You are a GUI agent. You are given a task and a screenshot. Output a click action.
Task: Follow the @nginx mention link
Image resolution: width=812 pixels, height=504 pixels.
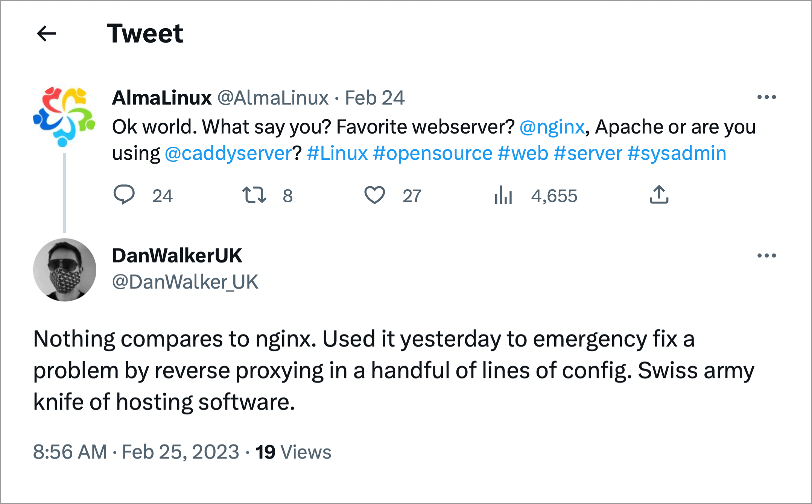pyautogui.click(x=552, y=127)
